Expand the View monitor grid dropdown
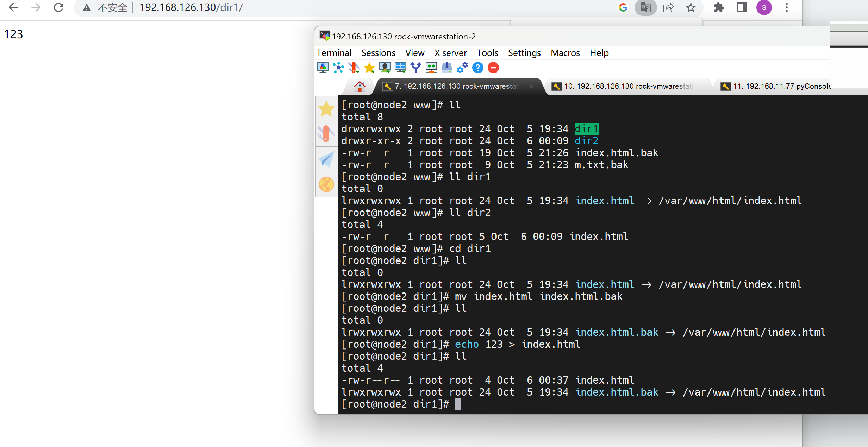This screenshot has height=447, width=868. (400, 68)
